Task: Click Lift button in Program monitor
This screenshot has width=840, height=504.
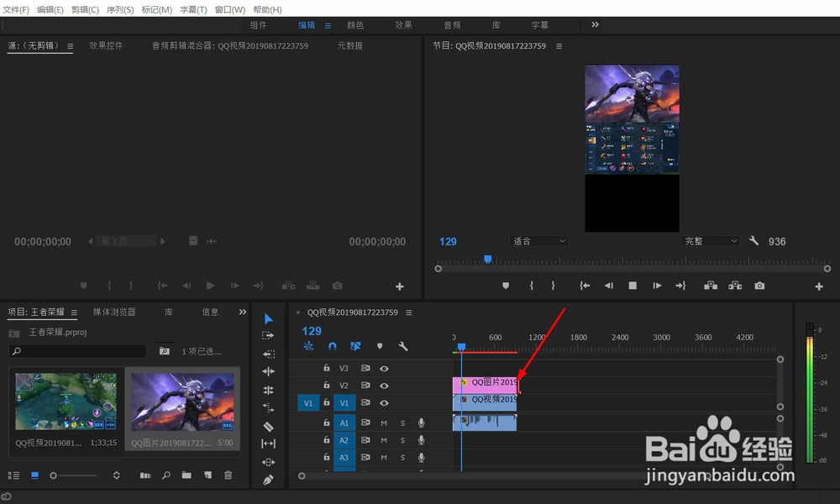Action: click(711, 286)
